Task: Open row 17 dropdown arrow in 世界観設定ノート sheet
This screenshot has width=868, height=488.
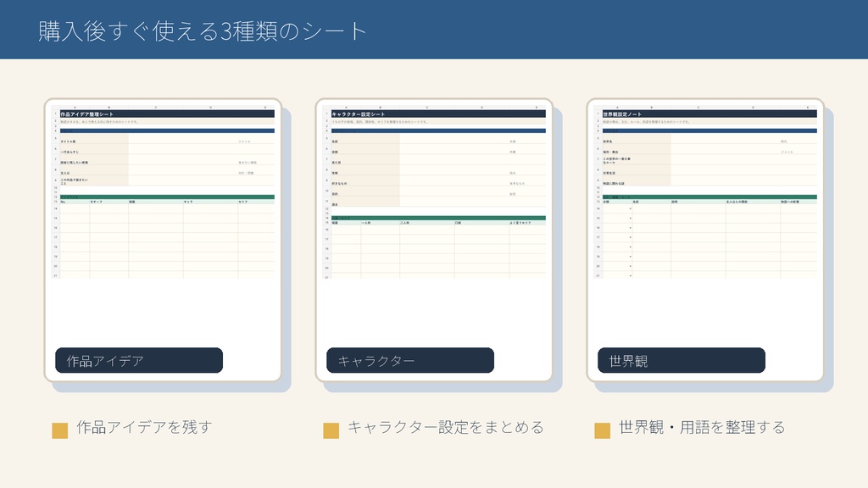Action: pyautogui.click(x=630, y=237)
